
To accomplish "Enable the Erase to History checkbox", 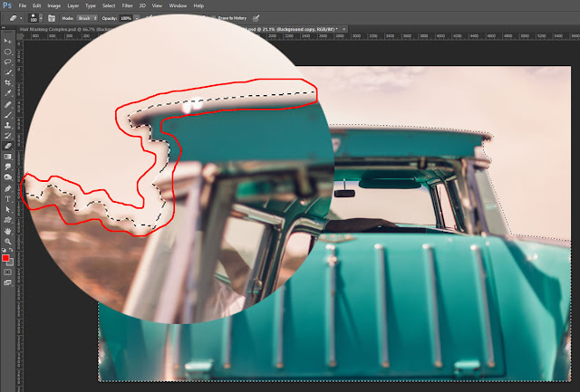I will click(x=214, y=18).
